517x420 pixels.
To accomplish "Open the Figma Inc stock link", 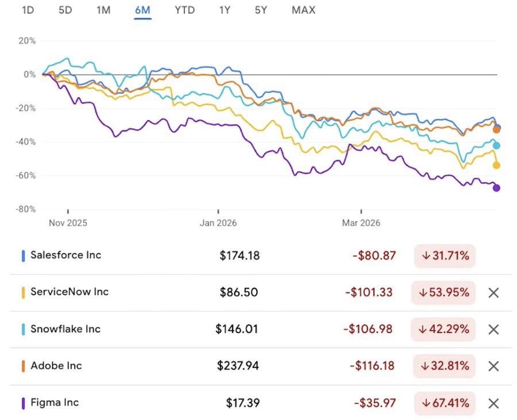I will (55, 403).
